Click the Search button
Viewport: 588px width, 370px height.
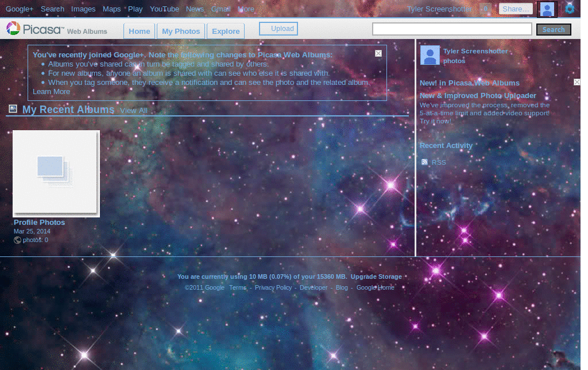[x=554, y=30]
